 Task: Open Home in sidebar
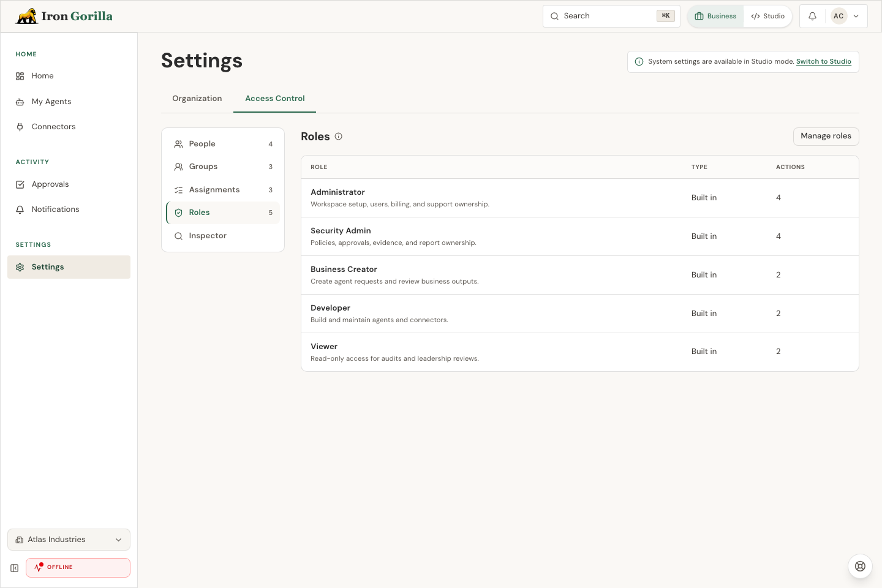click(x=69, y=76)
